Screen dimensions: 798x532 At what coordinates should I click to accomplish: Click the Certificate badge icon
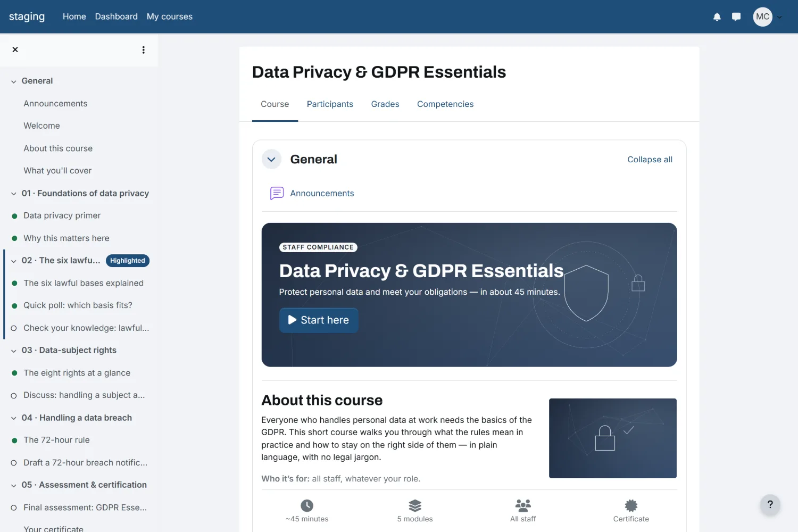click(631, 505)
